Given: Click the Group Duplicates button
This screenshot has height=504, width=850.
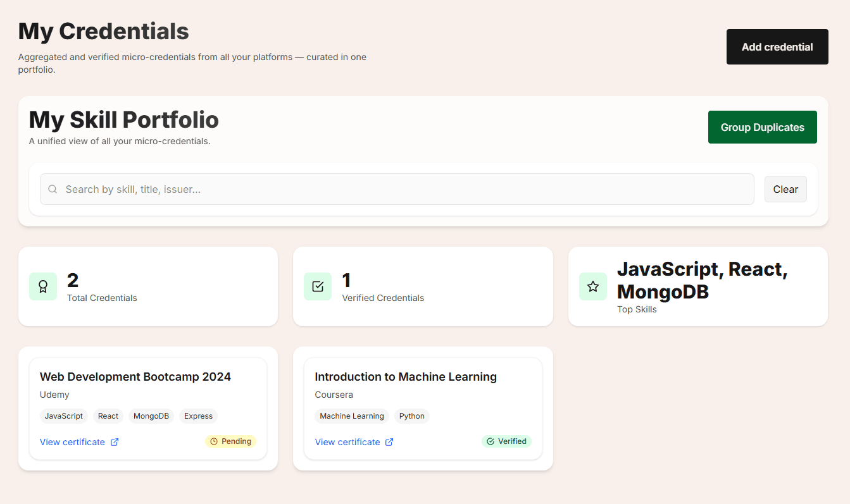Looking at the screenshot, I should point(762,126).
